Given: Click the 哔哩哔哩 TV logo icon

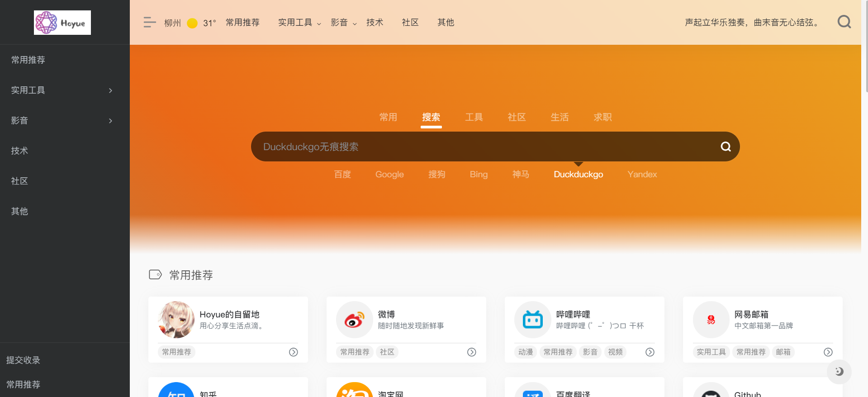Looking at the screenshot, I should [x=533, y=320].
